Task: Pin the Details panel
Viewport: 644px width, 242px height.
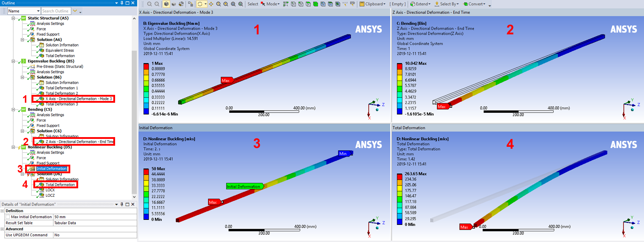Action: coord(122,204)
